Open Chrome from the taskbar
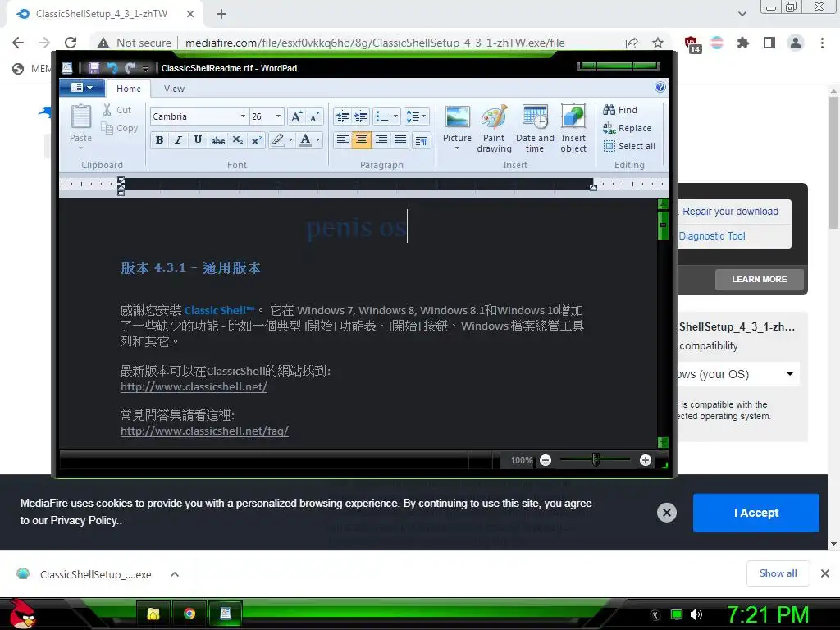Image resolution: width=840 pixels, height=630 pixels. click(x=189, y=614)
